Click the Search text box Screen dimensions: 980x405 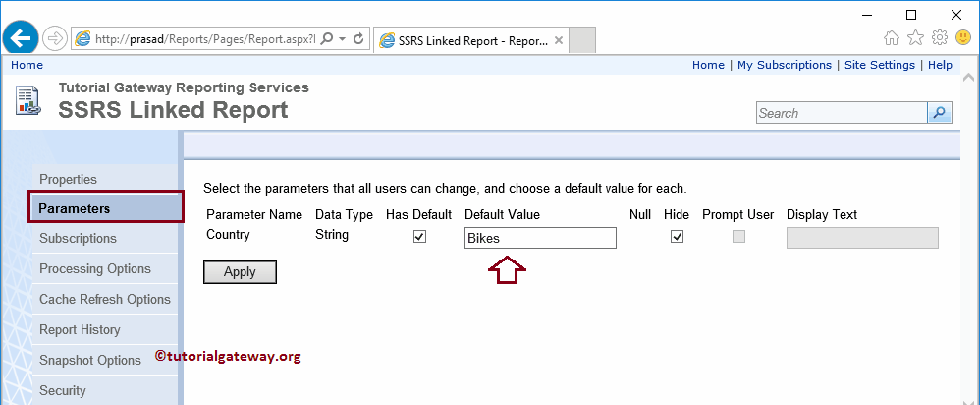(842, 113)
